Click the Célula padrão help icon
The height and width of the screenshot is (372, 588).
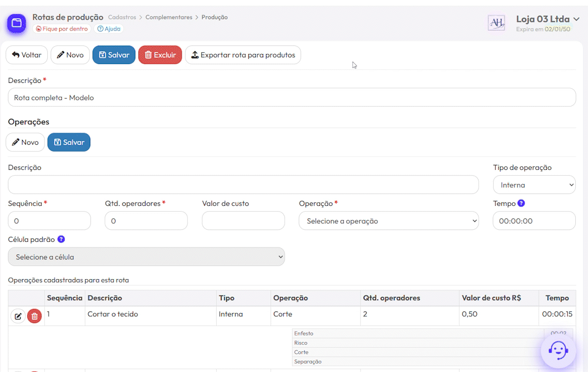point(61,239)
